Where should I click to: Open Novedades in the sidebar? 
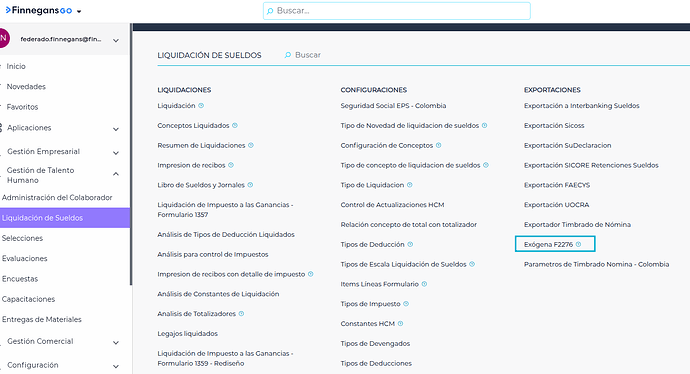[x=26, y=86]
